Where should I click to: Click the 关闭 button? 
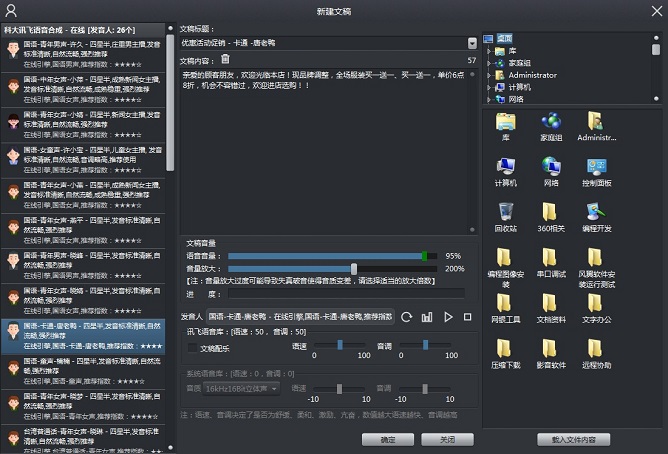(x=447, y=440)
